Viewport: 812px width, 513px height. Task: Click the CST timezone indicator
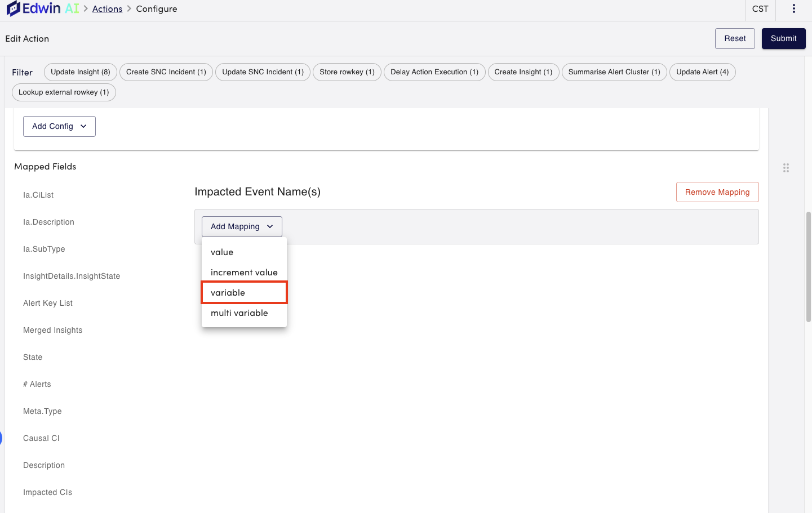click(x=760, y=8)
